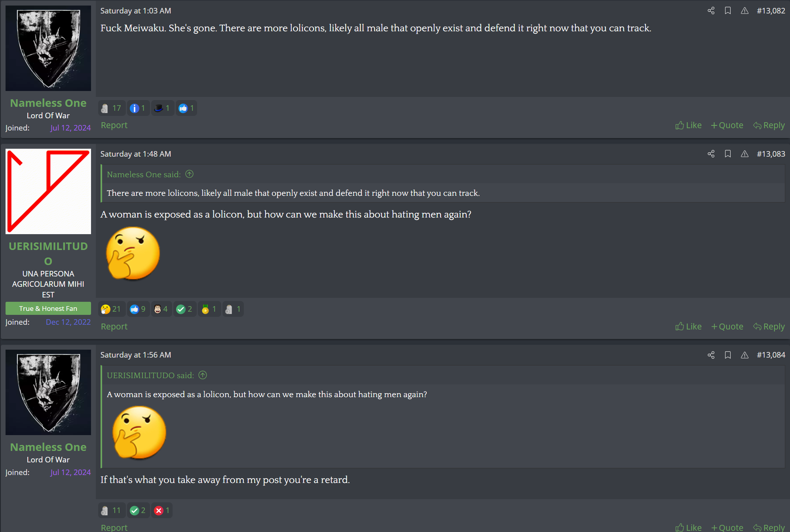Bookmark post #13,083
The image size is (790, 532).
pyautogui.click(x=727, y=154)
